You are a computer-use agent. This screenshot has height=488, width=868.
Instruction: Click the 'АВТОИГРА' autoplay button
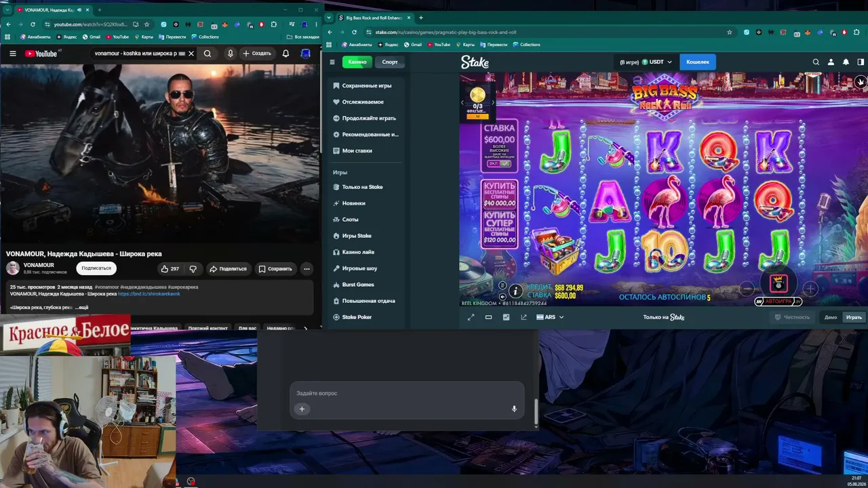[x=778, y=302]
